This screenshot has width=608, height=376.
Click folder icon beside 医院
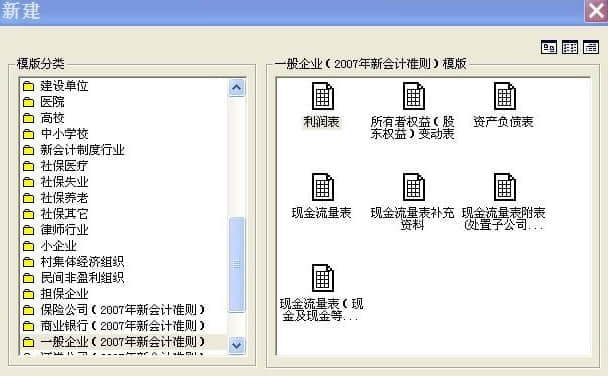point(28,102)
